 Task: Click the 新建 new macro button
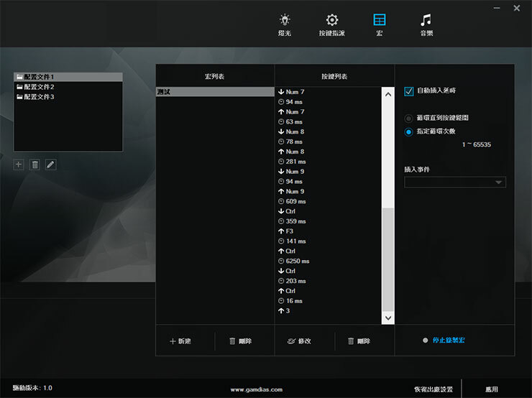point(180,341)
